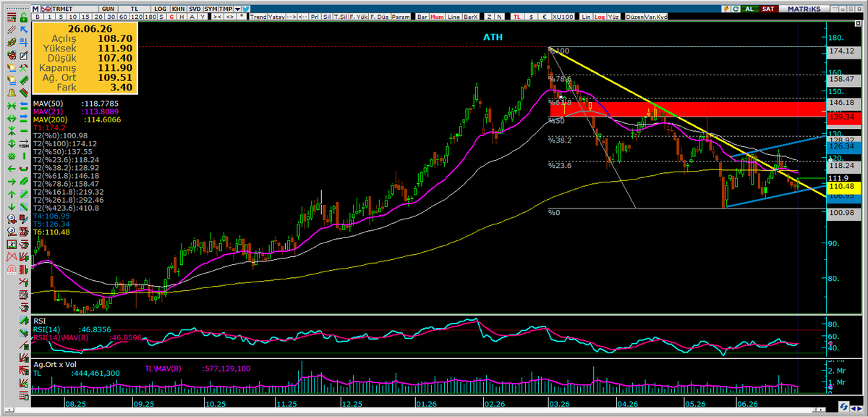Switch chart type to Line
Screen dimensions: 868x417
(x=454, y=17)
